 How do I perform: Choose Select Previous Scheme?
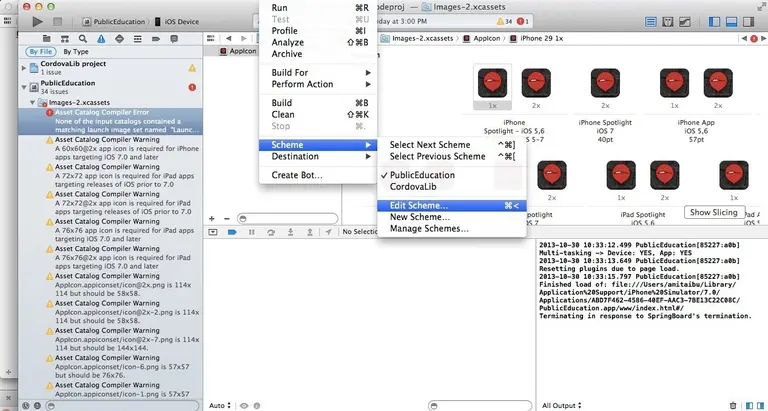[452, 156]
